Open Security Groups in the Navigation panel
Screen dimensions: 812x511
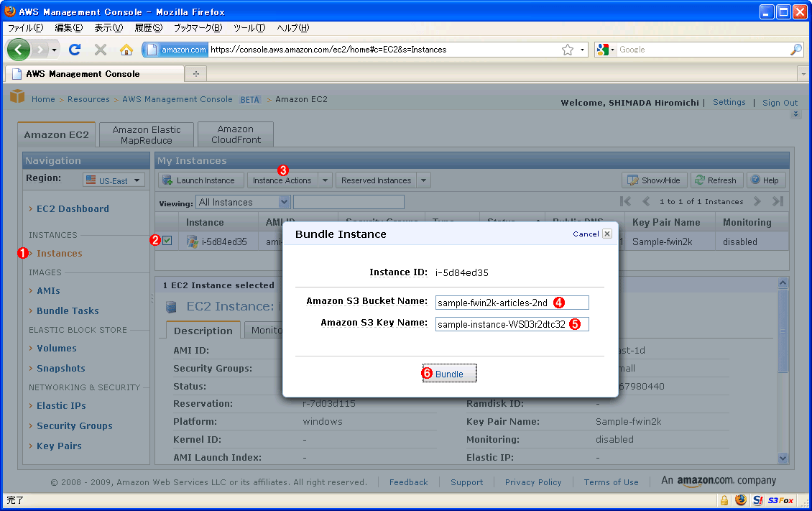tap(75, 425)
